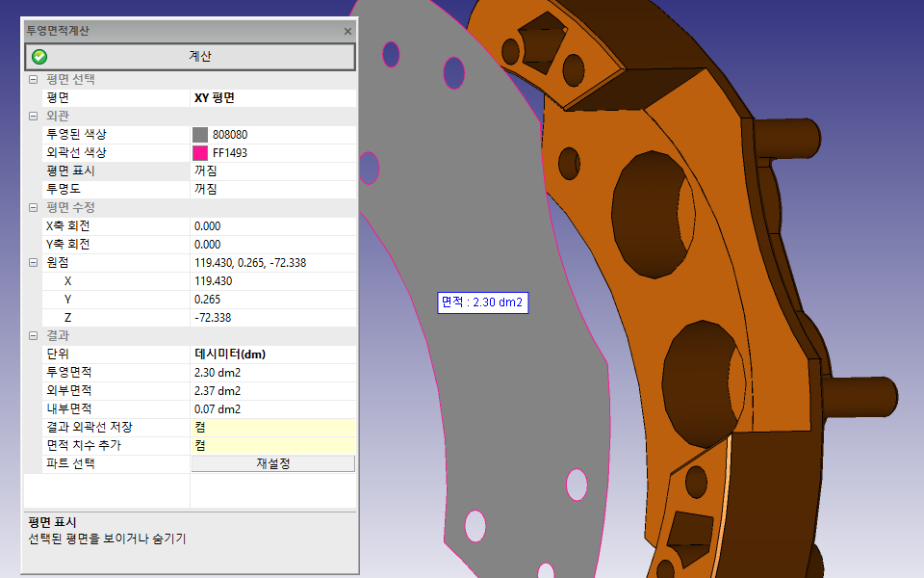
Task: Click the 재설정 button for 파트 선택
Action: (273, 463)
